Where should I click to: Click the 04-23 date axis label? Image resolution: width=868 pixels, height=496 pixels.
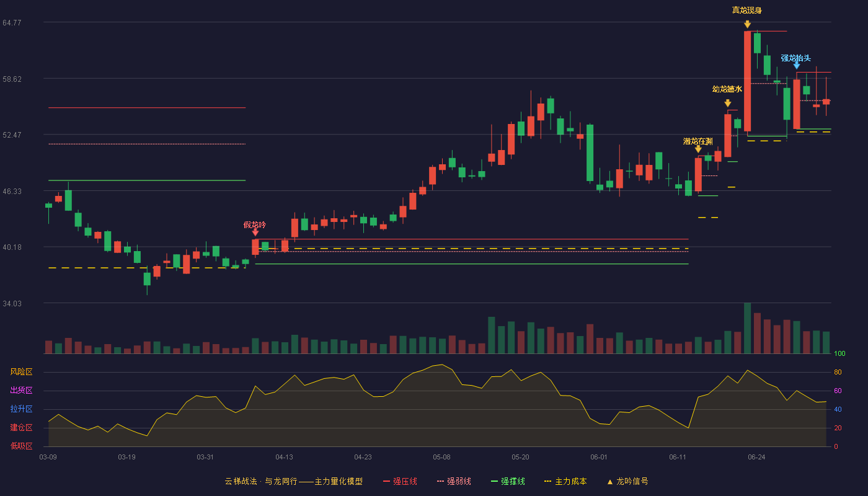[x=363, y=457]
